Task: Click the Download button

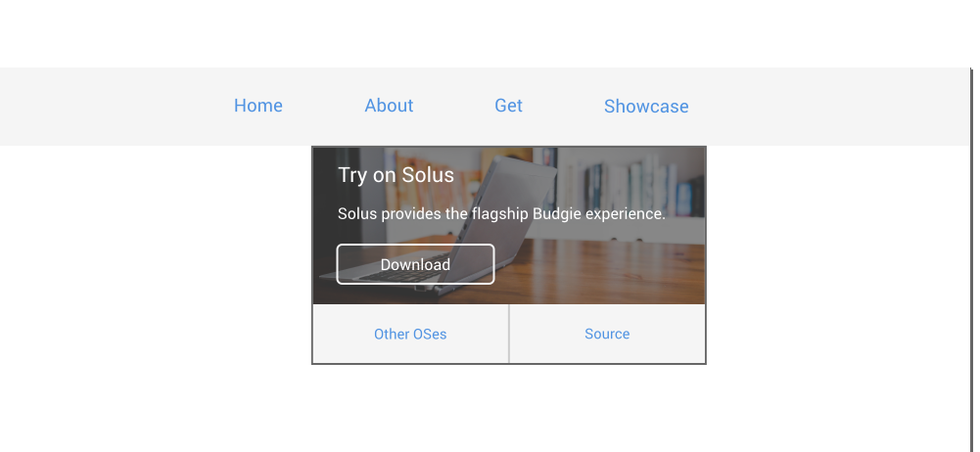Action: pyautogui.click(x=416, y=264)
